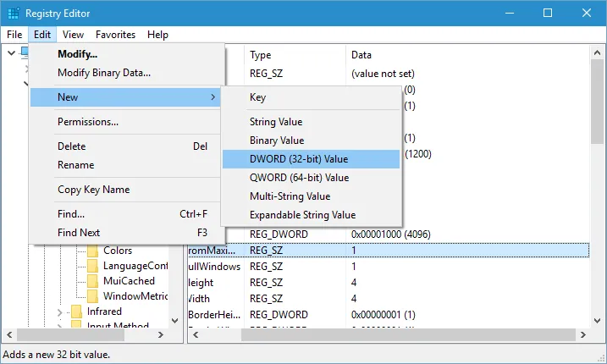
Task: Select the WindowMetrics folder icon
Action: click(x=93, y=296)
